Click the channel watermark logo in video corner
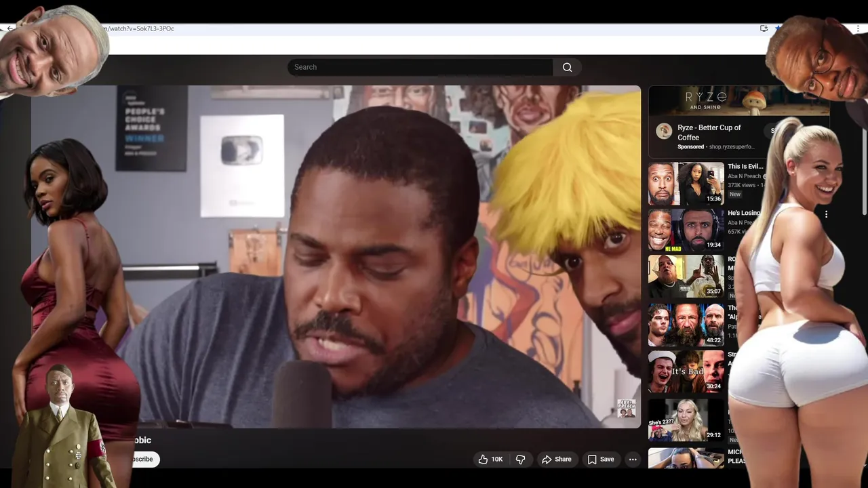The height and width of the screenshot is (488, 868). [626, 409]
